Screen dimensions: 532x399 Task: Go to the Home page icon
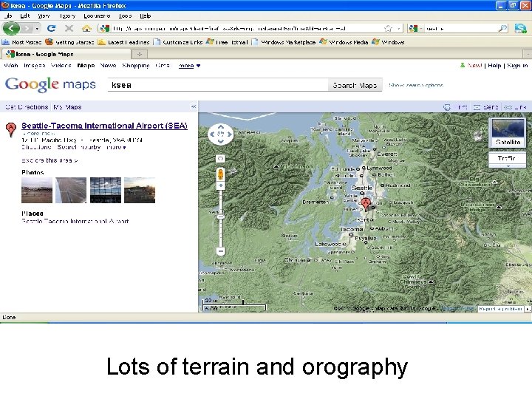pos(86,29)
